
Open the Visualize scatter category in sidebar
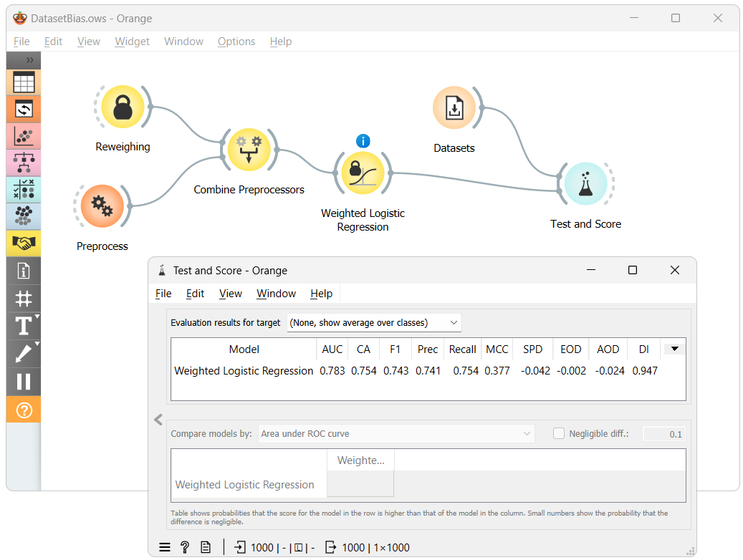(x=24, y=137)
